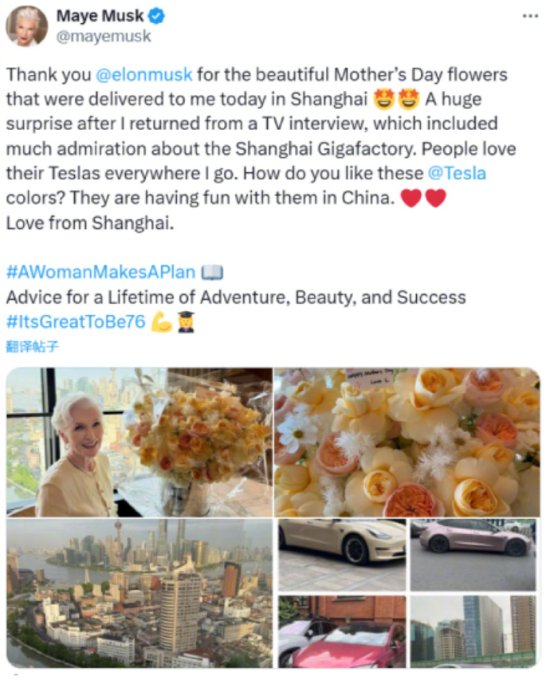The width and height of the screenshot is (550, 680).
Task: Click the translate post link
Action: [x=32, y=347]
